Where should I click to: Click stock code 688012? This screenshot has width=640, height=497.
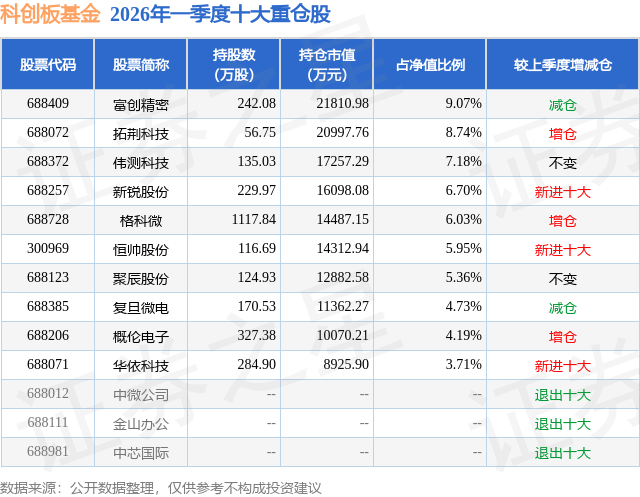coord(48,393)
